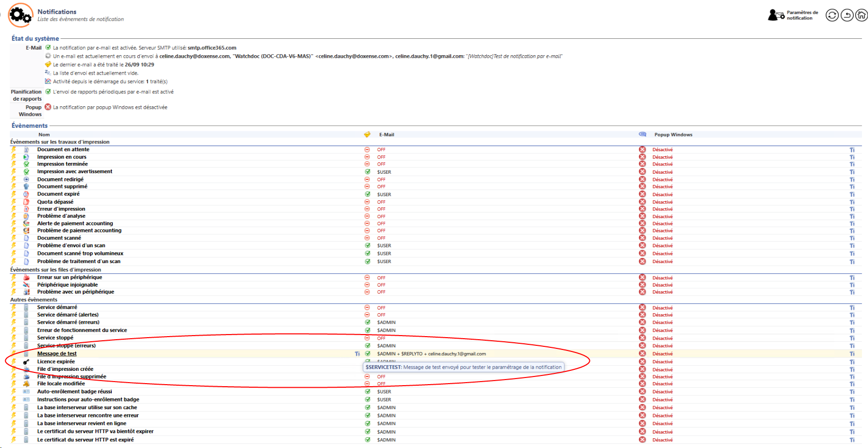Viewport: 868px width, 448px height.
Task: Open Paramètres de notification
Action: pyautogui.click(x=793, y=15)
